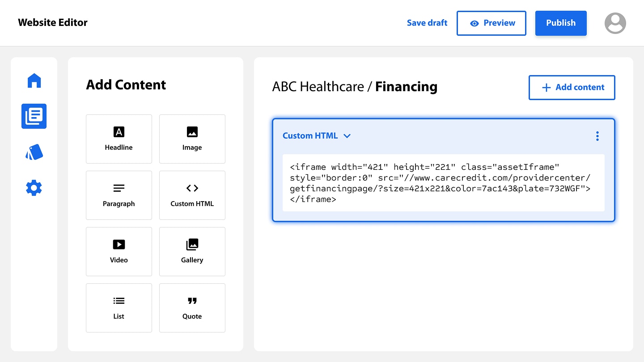Viewport: 644px width, 362px height.
Task: Publish the page
Action: [x=561, y=23]
